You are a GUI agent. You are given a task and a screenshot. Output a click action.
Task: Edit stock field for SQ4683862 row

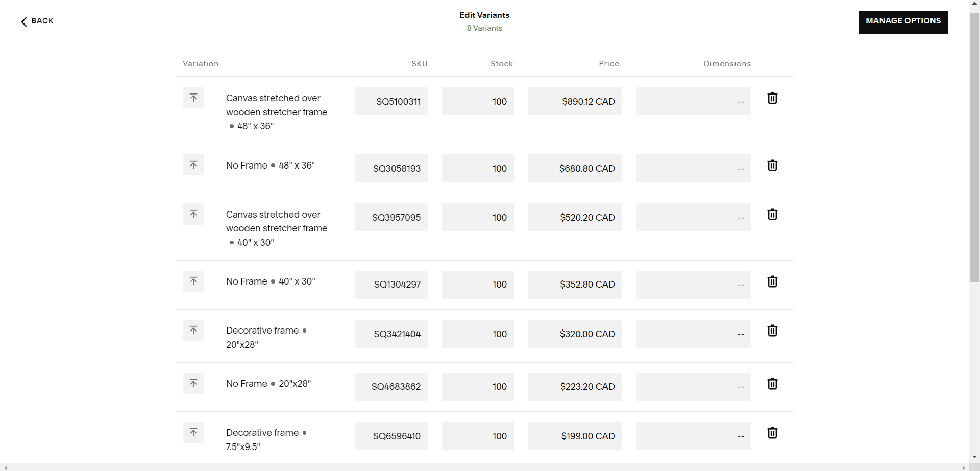pos(478,387)
